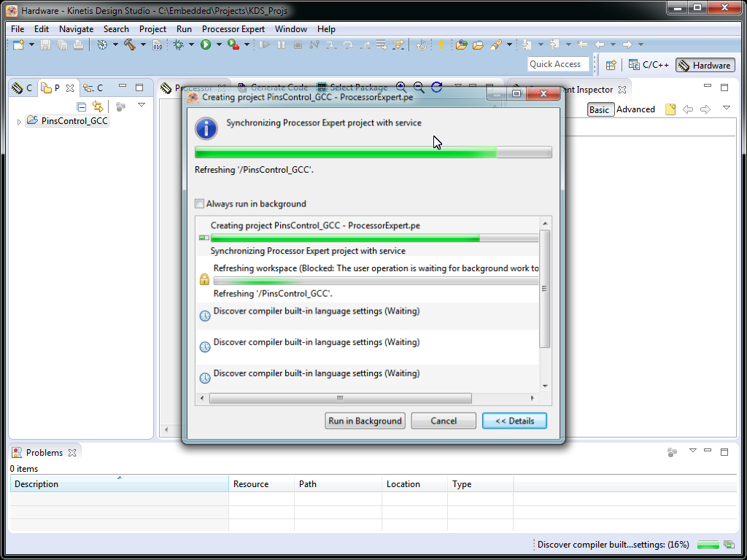Viewport: 747px width, 560px height.
Task: Click the progress icon in status bar
Action: [729, 544]
